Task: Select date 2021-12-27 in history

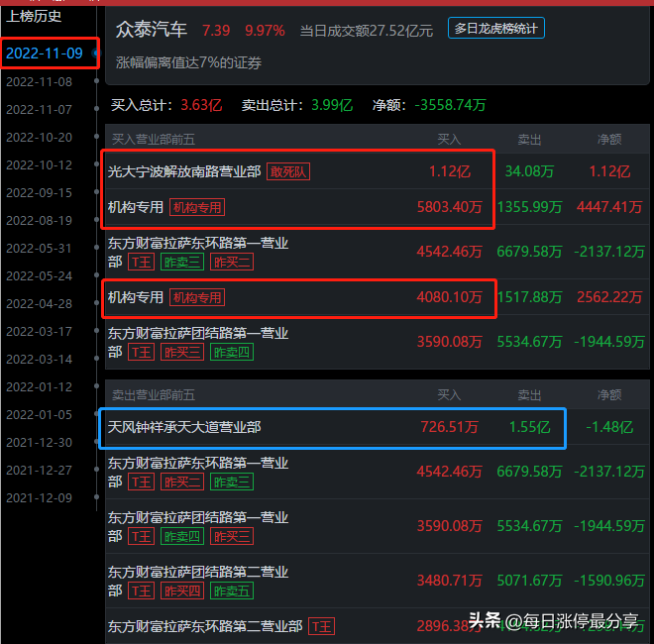Action: (40, 470)
